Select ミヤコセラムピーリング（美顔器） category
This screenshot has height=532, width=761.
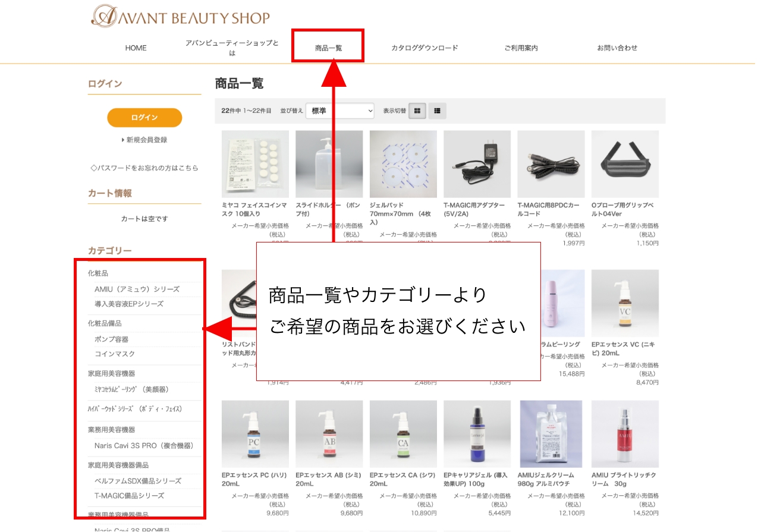coord(131,389)
